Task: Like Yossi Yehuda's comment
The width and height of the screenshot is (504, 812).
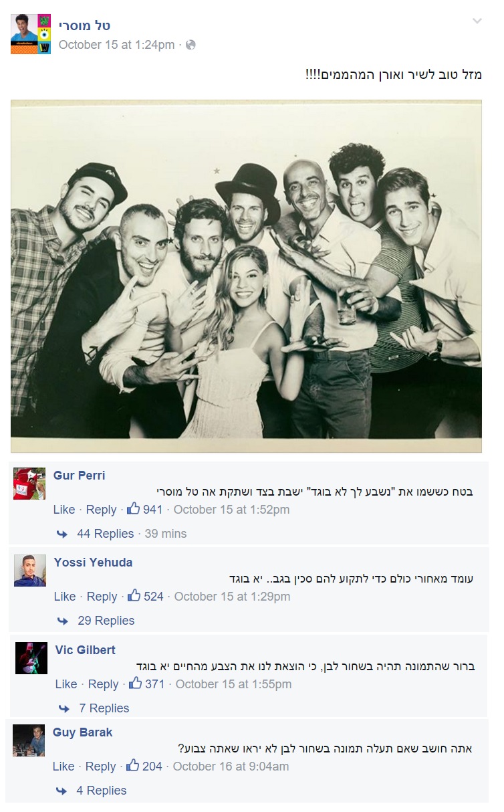Action: (x=65, y=597)
